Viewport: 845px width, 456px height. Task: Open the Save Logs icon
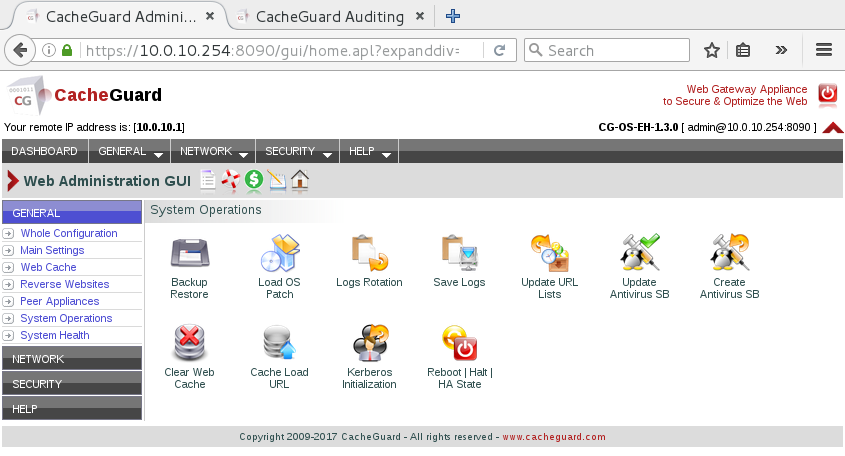tap(459, 253)
